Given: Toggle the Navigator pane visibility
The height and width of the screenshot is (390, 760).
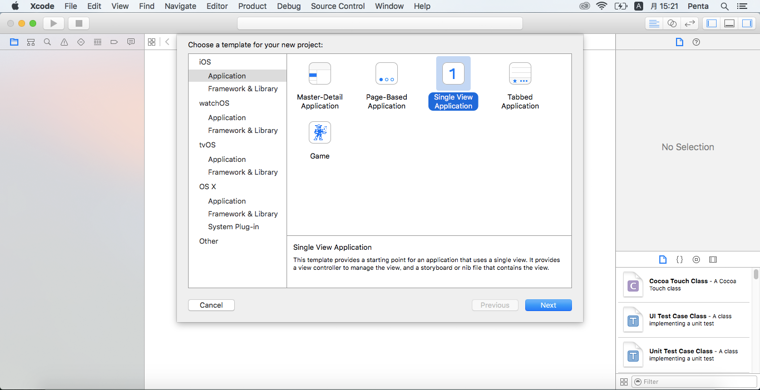Looking at the screenshot, I should tap(712, 23).
